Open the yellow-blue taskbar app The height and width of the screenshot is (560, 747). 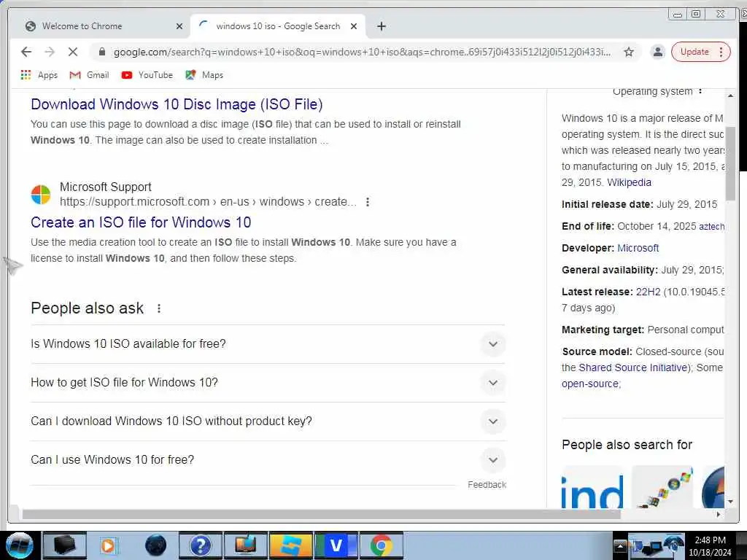(290, 545)
